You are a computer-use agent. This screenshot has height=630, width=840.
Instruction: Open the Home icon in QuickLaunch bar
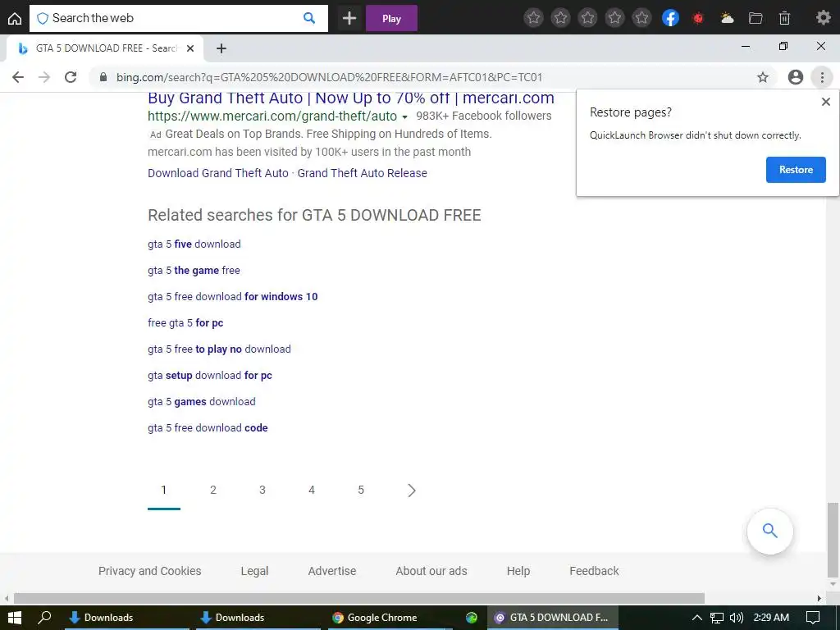15,18
